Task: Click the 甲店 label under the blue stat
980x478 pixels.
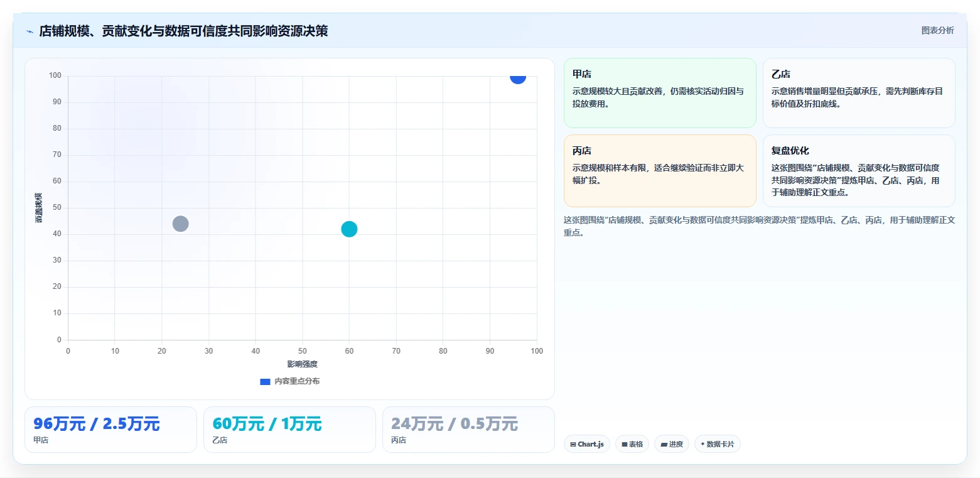Action: tap(41, 440)
